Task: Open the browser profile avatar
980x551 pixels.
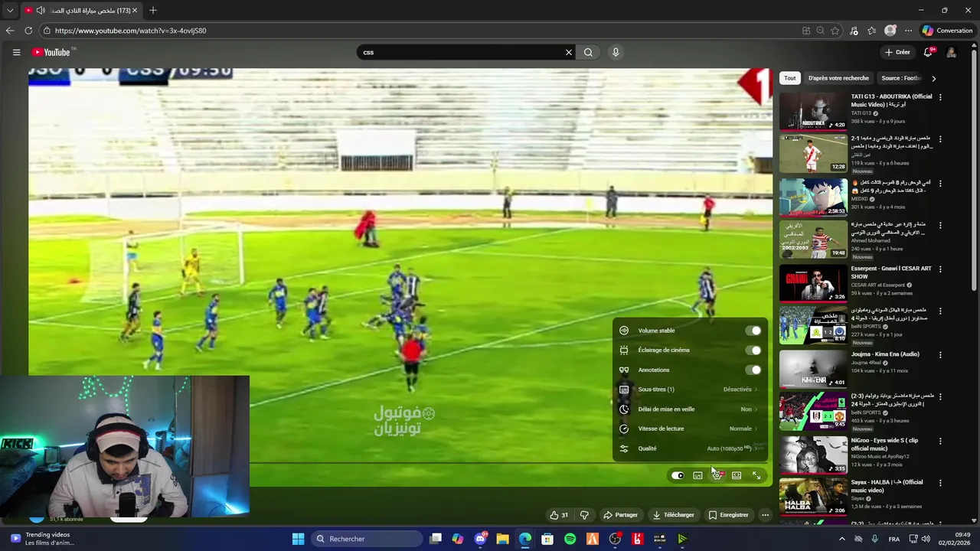Action: (x=890, y=31)
